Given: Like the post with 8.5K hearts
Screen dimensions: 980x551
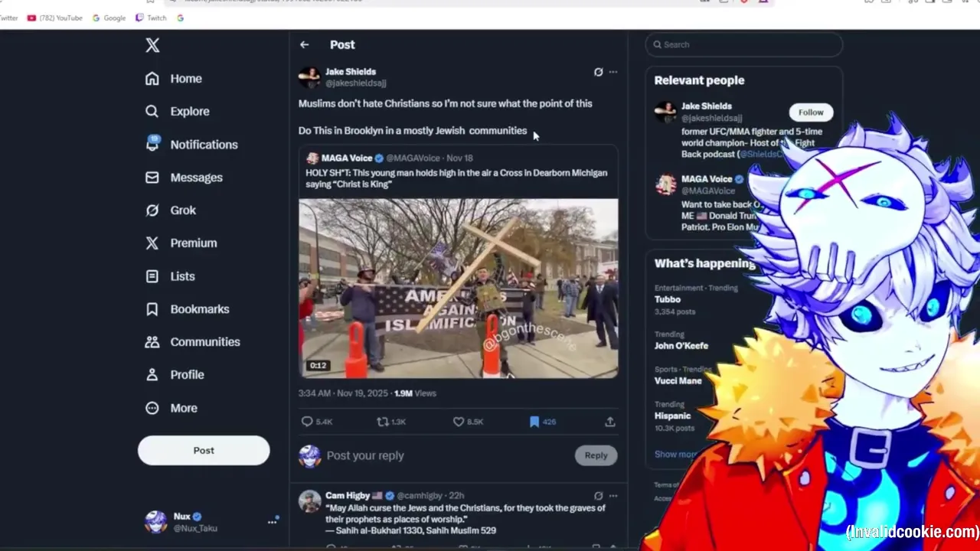Looking at the screenshot, I should click(459, 422).
